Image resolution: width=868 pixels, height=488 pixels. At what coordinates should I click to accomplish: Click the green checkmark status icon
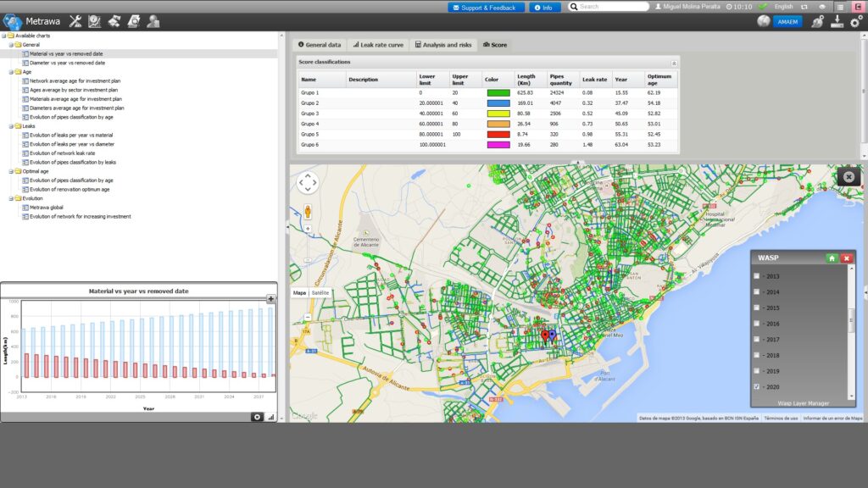coord(763,7)
